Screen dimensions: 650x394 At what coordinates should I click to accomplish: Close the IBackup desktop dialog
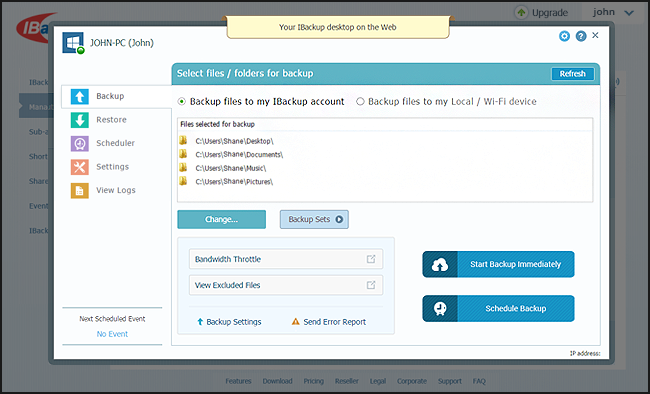point(595,35)
